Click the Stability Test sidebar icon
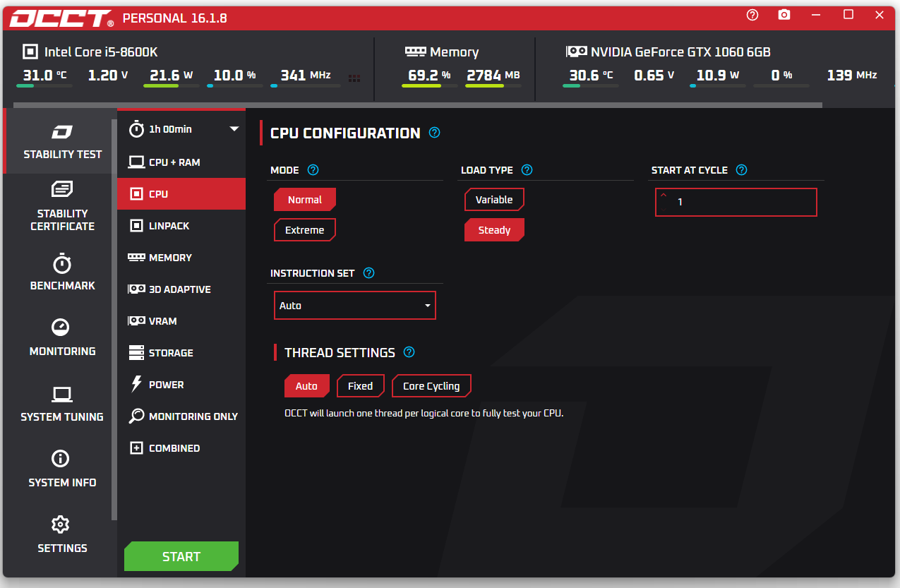The width and height of the screenshot is (900, 588). coord(62,132)
